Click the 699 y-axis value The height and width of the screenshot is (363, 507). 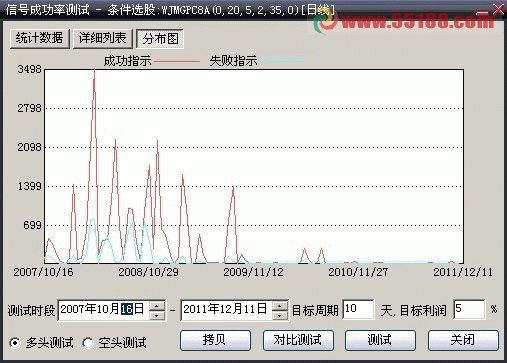32,225
